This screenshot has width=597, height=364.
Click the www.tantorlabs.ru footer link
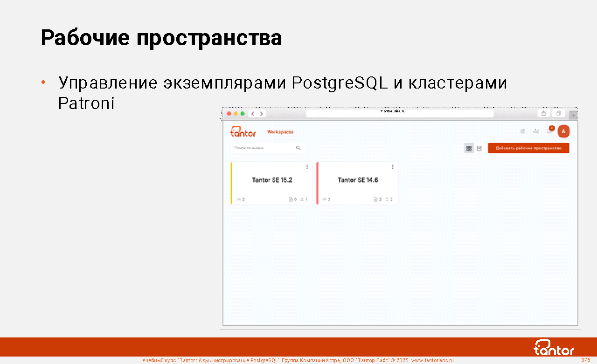(432, 361)
